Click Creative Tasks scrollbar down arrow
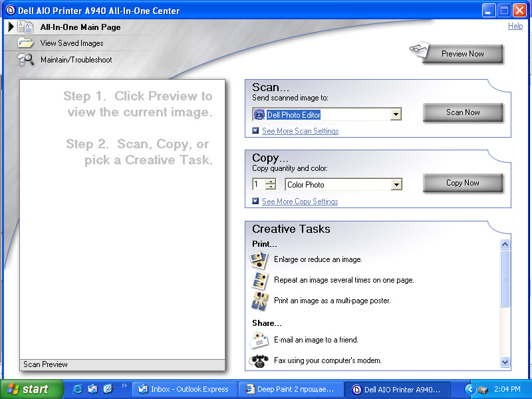Screen dimensions: 532x399 (505, 362)
